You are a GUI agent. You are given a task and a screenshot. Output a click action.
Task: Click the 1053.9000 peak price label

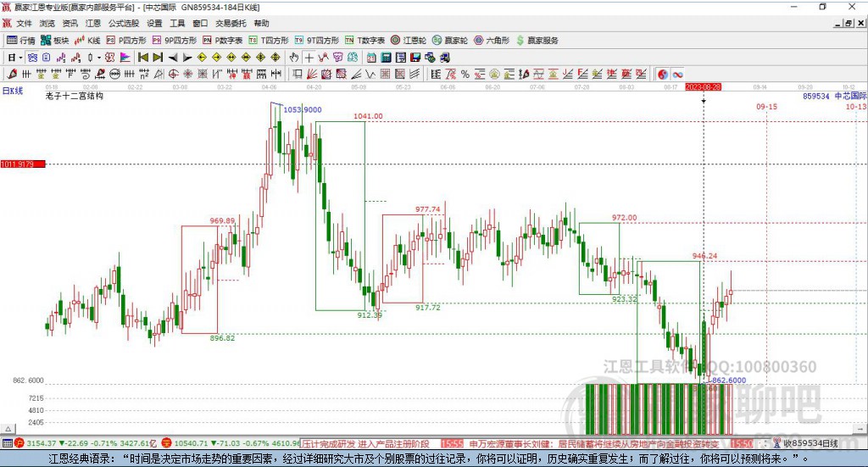[303, 109]
